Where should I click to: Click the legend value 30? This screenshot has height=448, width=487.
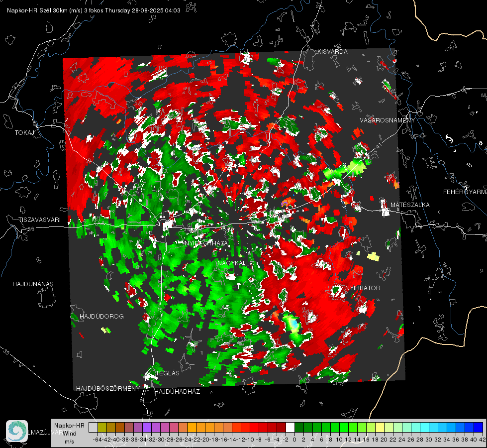[x=429, y=440]
